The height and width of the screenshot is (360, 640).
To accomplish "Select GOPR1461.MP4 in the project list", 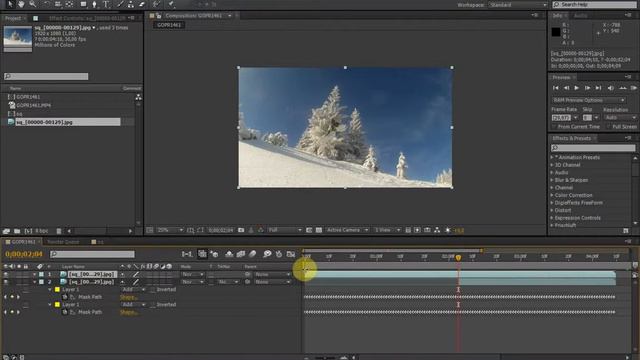I will (x=33, y=105).
